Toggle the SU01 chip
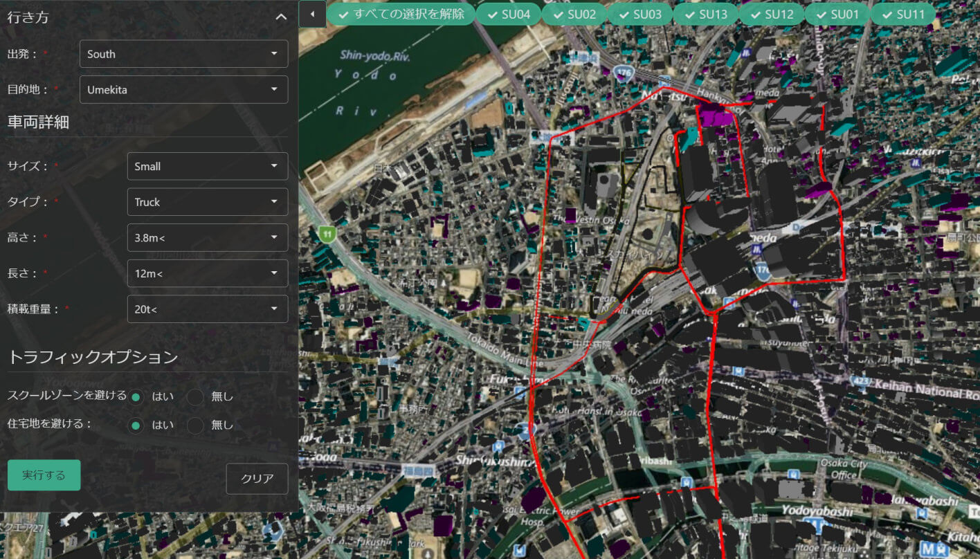The width and height of the screenshot is (980, 559). (837, 14)
